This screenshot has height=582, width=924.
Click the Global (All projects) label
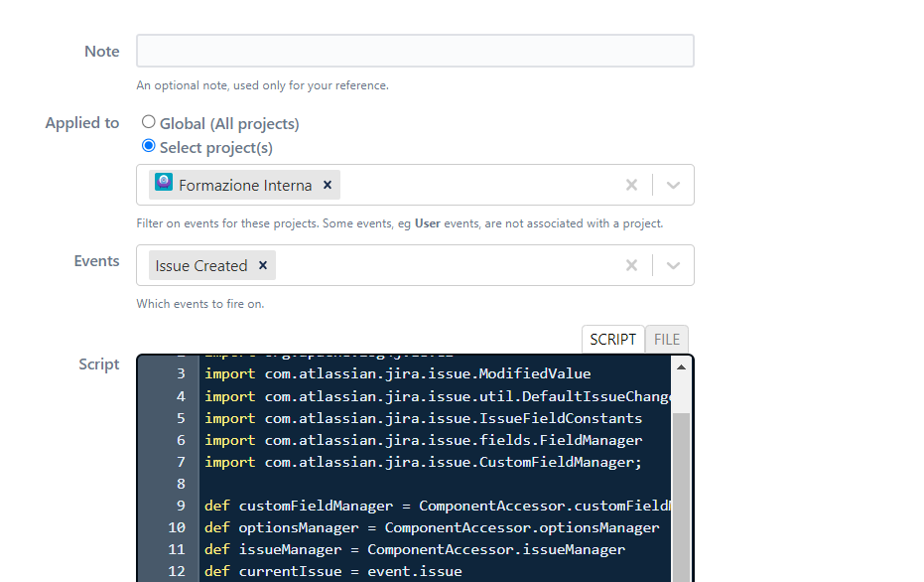click(x=229, y=124)
